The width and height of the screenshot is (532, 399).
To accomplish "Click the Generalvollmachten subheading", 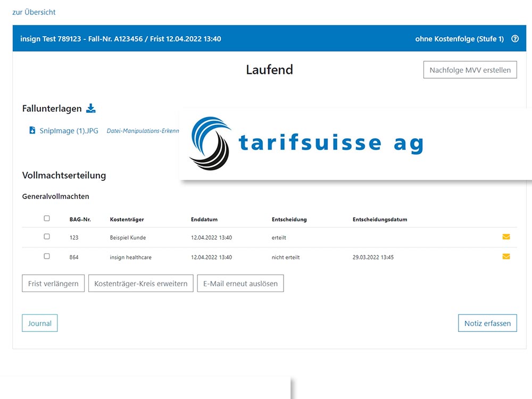I will click(x=56, y=196).
